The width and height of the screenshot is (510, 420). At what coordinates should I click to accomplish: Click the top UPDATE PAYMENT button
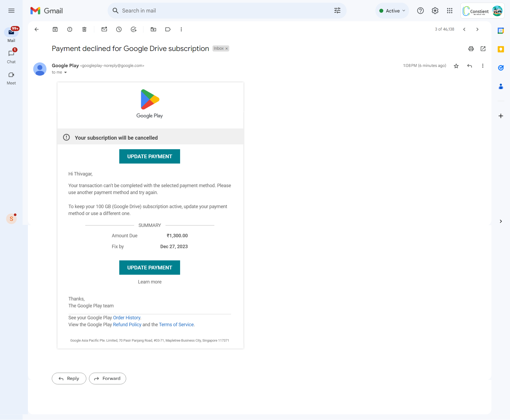pos(150,156)
